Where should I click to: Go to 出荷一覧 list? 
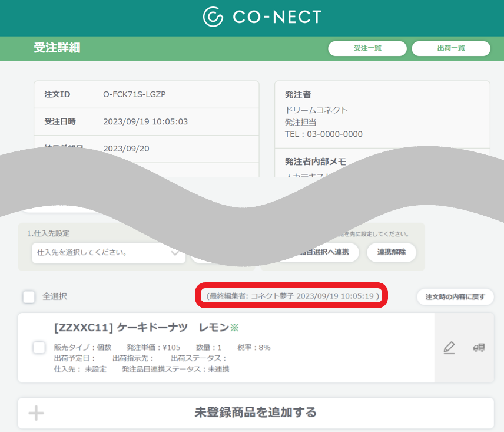[x=451, y=48]
